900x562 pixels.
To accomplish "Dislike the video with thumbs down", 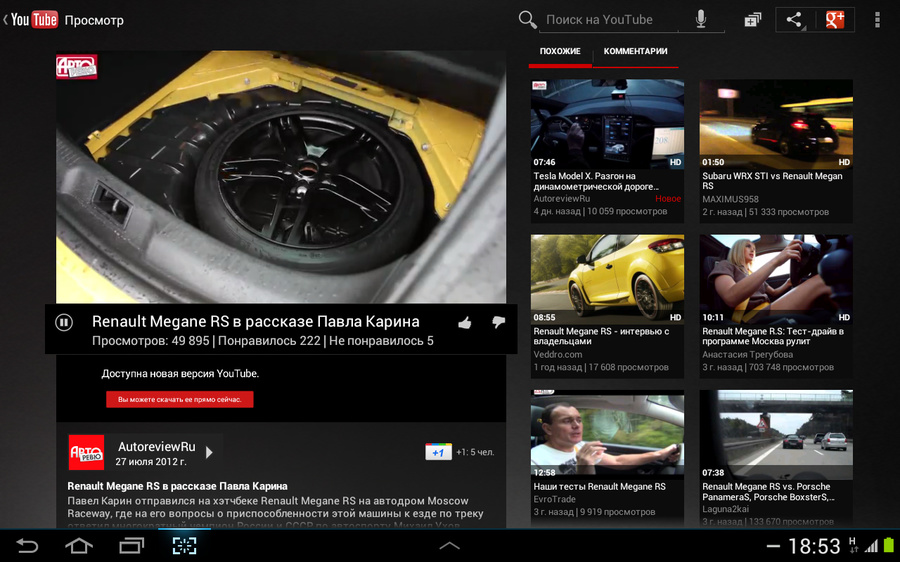I will [498, 322].
